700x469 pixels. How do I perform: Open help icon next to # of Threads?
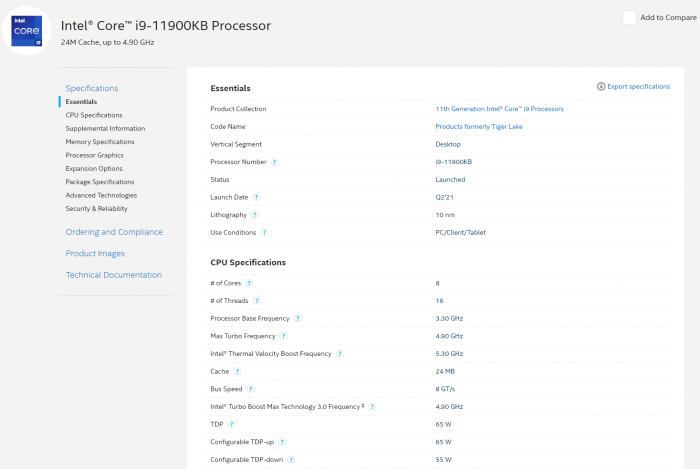[x=257, y=300]
